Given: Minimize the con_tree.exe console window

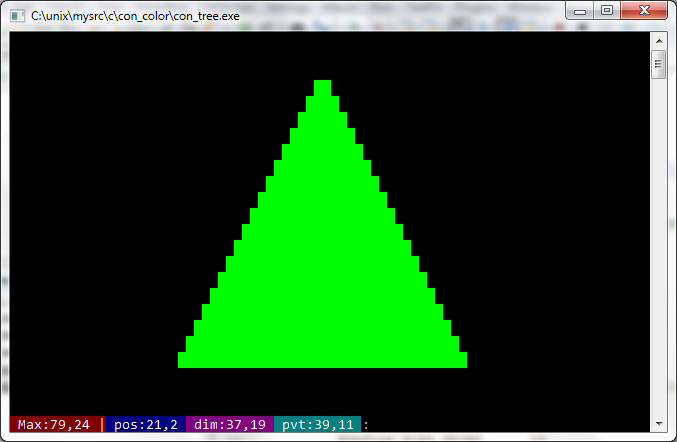Looking at the screenshot, I should (x=580, y=11).
